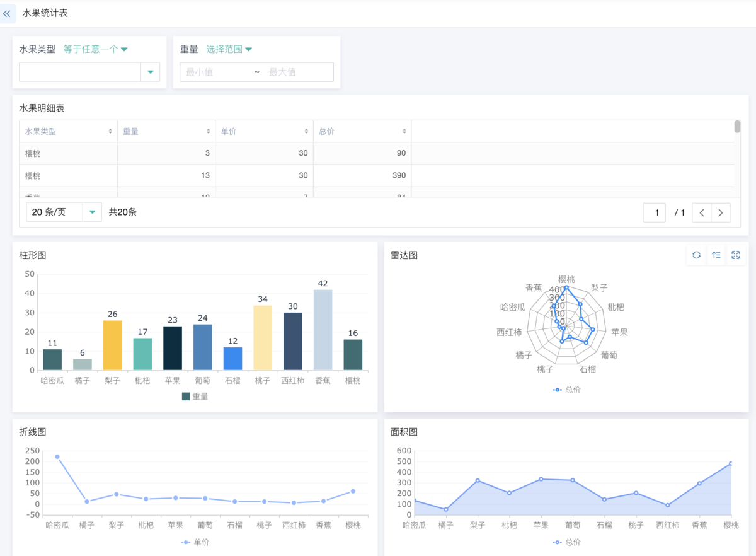Collapse the sidebar with double-chevron icon
This screenshot has height=556, width=756.
(x=7, y=13)
